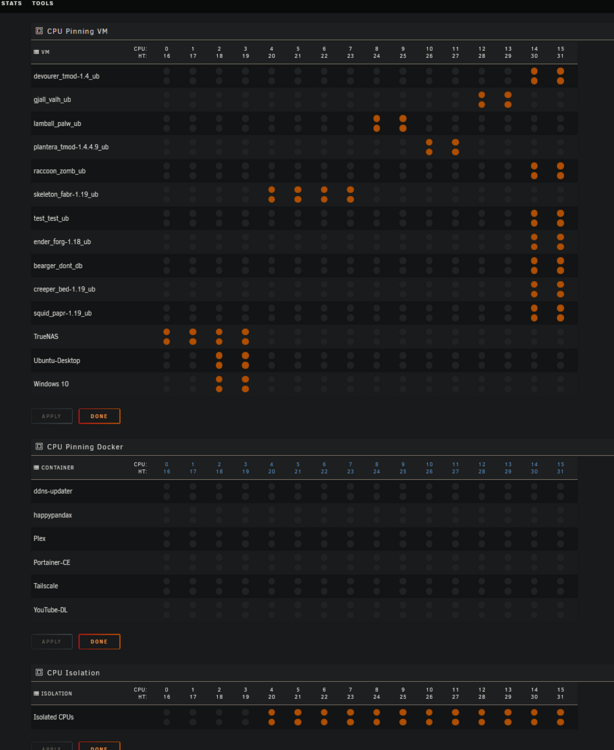The height and width of the screenshot is (750, 614).
Task: Unpin CPU 2 from Ubuntu-Desktop
Action: coord(219,355)
